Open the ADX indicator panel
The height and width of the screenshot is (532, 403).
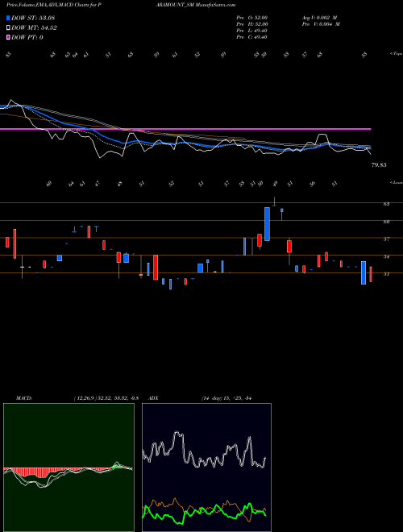click(x=206, y=468)
